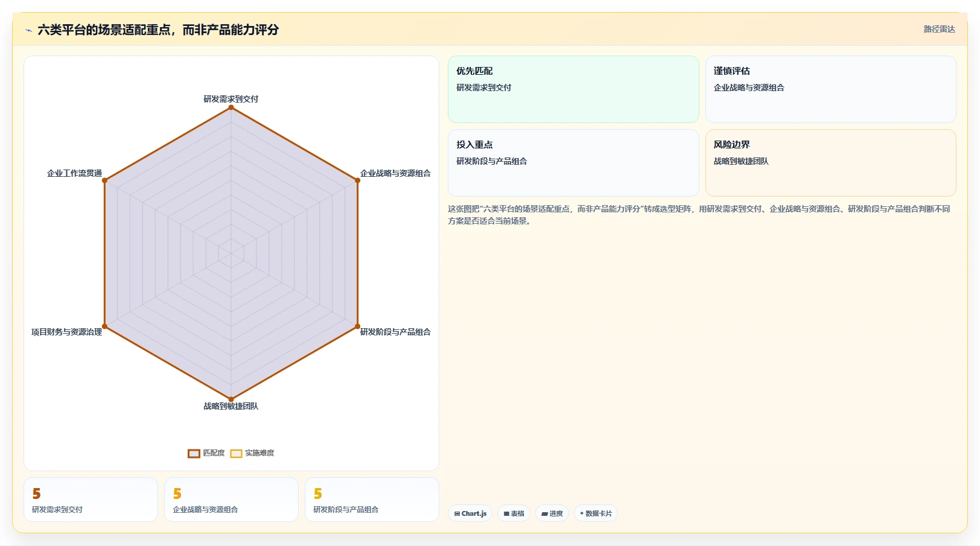This screenshot has width=980, height=546.
Task: Click radar point at 战略到敏捷团队 axis
Action: [x=231, y=399]
